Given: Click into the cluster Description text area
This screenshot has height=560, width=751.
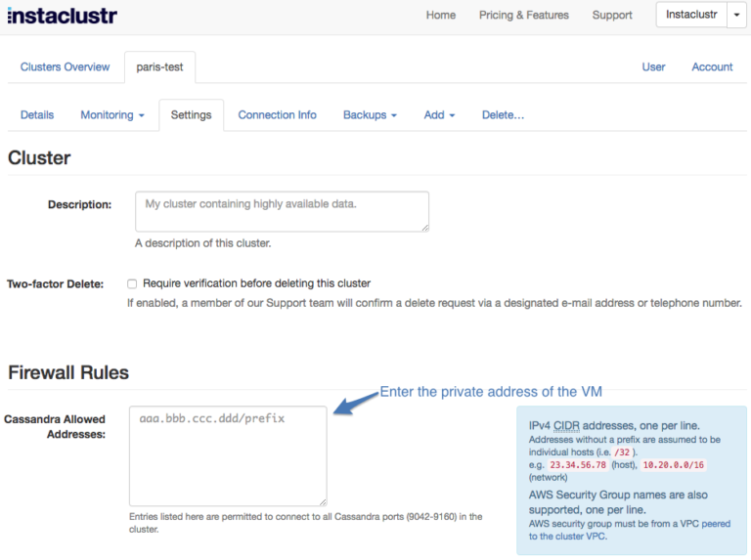Looking at the screenshot, I should pyautogui.click(x=282, y=211).
